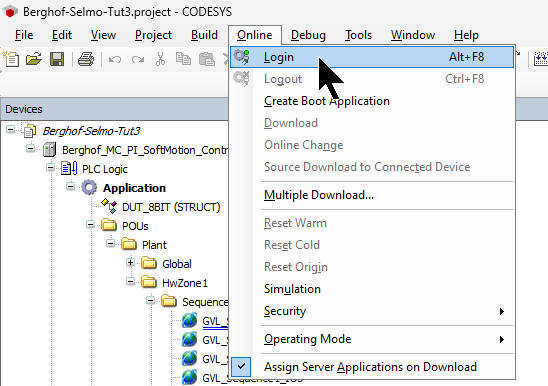The image size is (548, 386).
Task: Click the controller device icon beside Berghof_MC_PI_SoftMotion
Action: 49,150
